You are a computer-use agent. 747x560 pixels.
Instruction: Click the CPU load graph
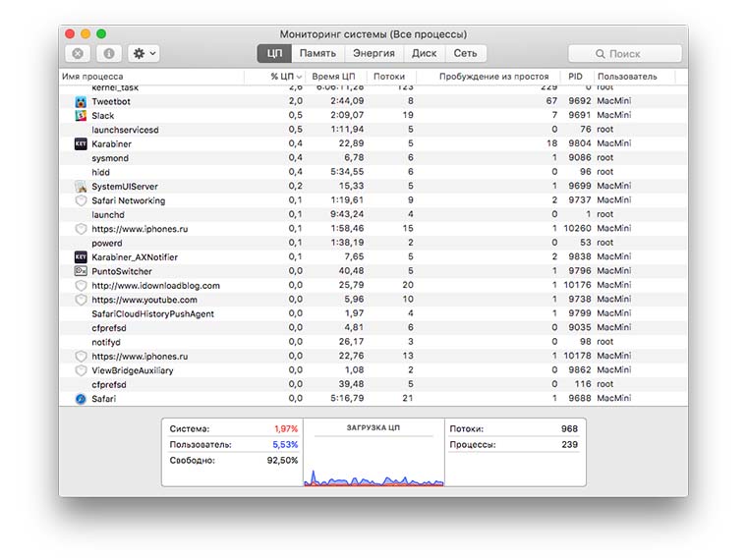pyautogui.click(x=375, y=460)
